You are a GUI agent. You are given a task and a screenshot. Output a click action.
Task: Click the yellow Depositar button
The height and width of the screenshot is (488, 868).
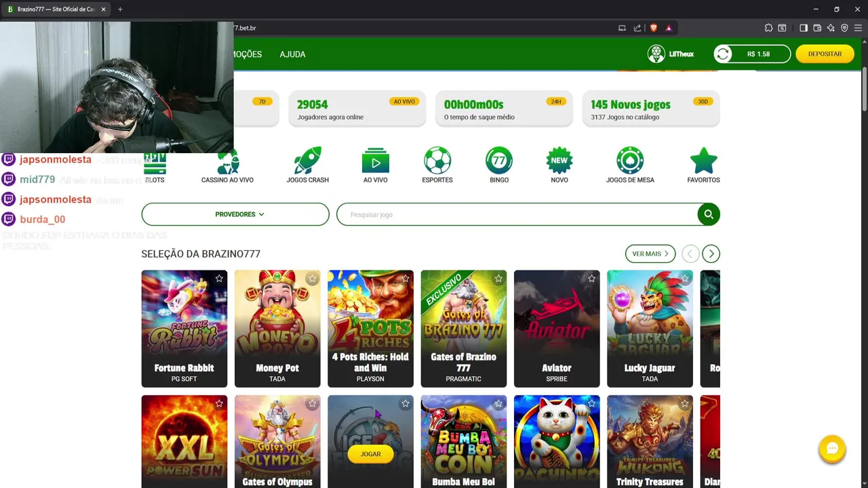pyautogui.click(x=825, y=54)
